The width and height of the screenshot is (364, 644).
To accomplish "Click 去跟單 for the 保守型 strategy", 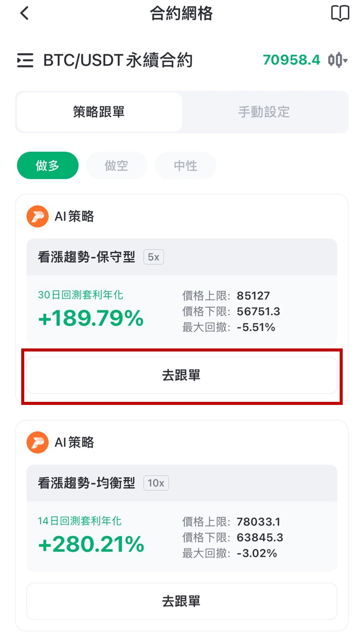I will 182,375.
